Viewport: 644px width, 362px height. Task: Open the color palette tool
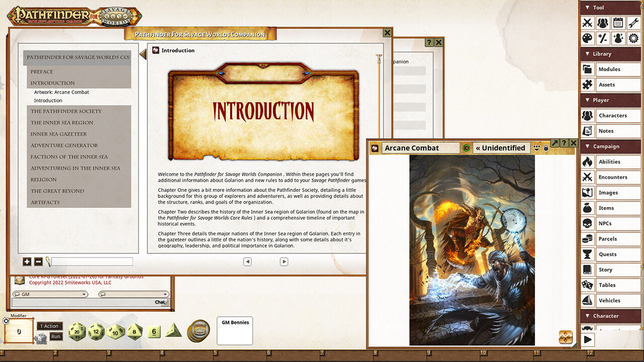pos(587,38)
